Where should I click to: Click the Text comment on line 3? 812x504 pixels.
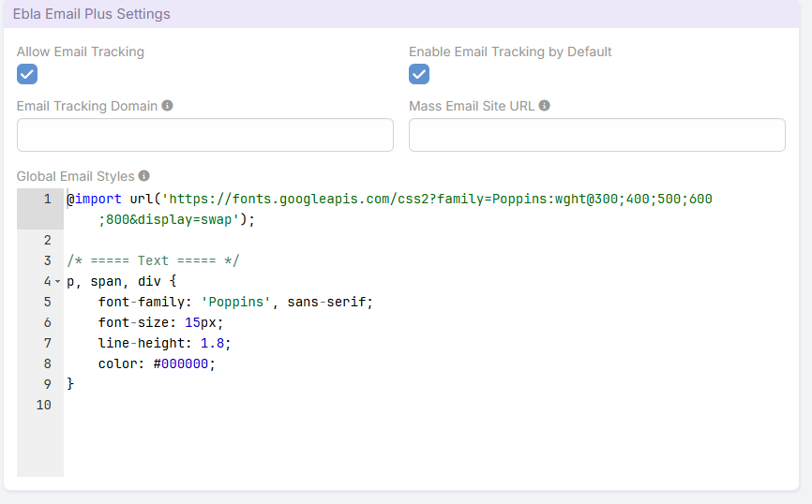(153, 260)
